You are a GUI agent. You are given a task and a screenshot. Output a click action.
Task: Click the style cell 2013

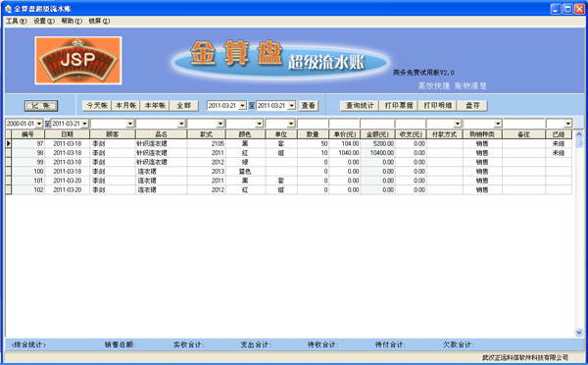(206, 172)
